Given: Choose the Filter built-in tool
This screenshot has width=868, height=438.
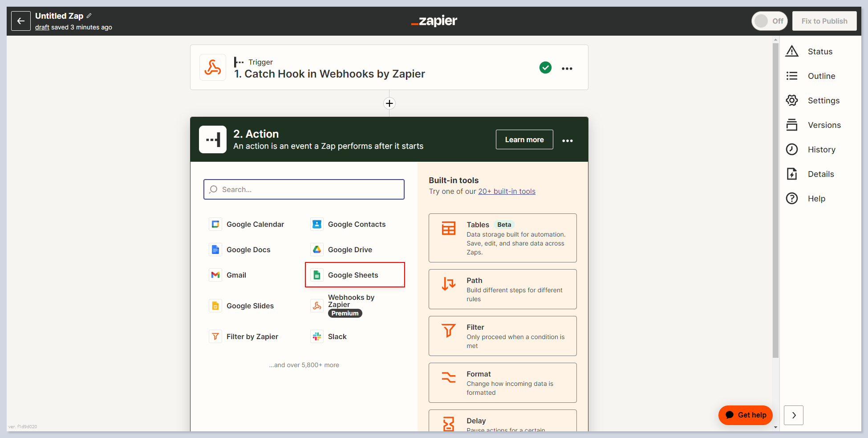Looking at the screenshot, I should pos(502,336).
